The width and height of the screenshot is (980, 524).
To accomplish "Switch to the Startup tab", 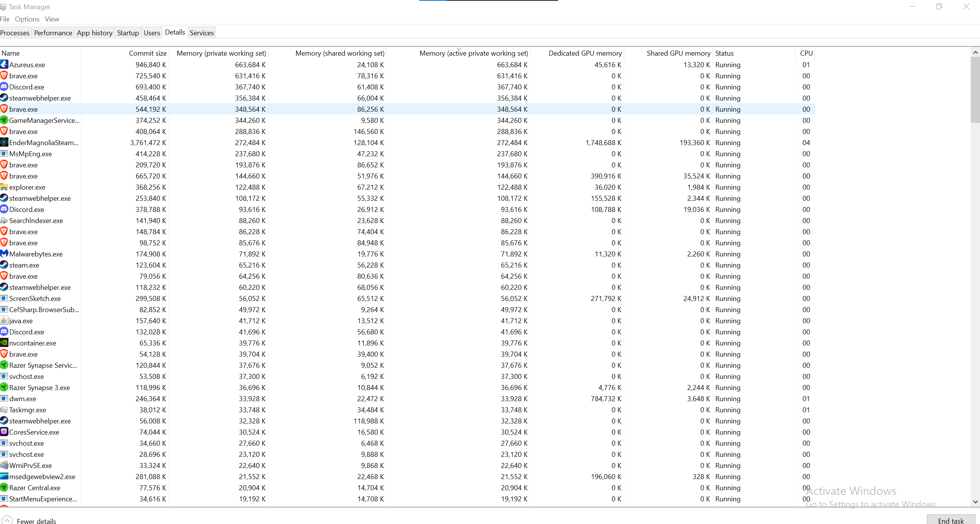I will 128,33.
